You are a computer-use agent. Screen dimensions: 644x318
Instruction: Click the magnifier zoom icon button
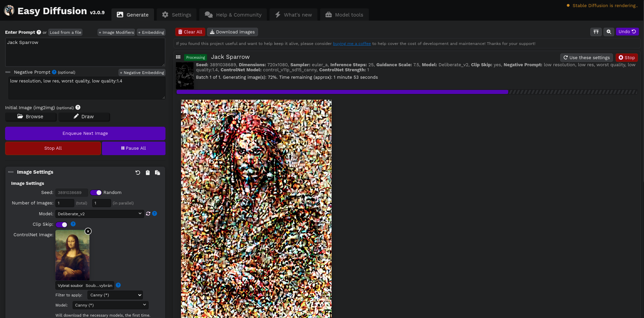pyautogui.click(x=609, y=32)
